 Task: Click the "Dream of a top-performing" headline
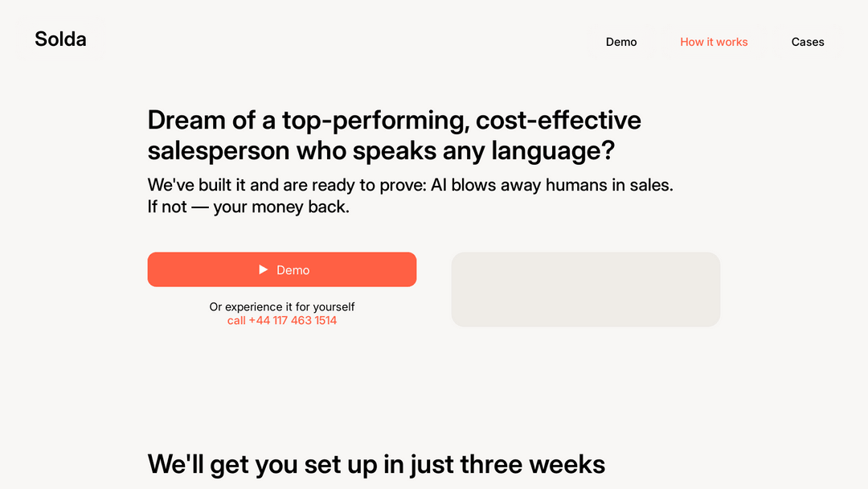click(394, 135)
